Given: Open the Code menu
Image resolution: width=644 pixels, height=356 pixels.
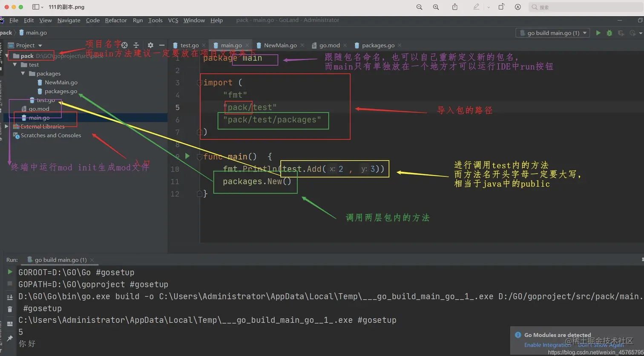Looking at the screenshot, I should coord(93,20).
